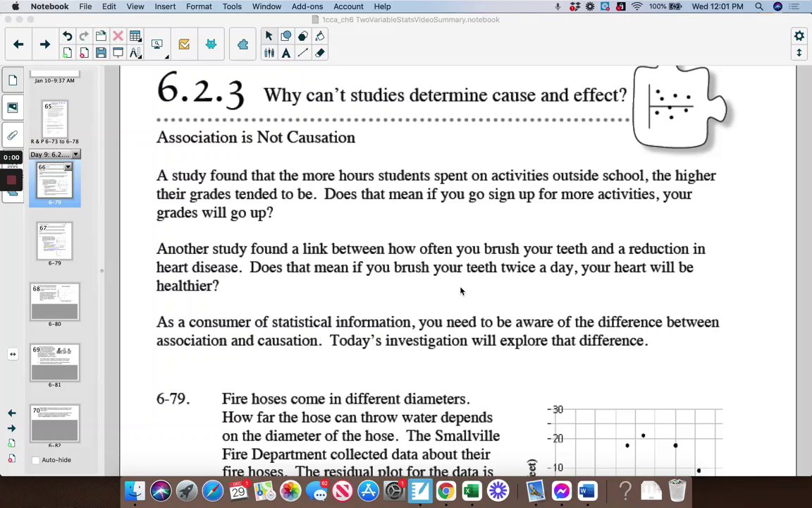Click the blue monster activity icon
Viewport: 812px width, 508px height.
click(211, 44)
